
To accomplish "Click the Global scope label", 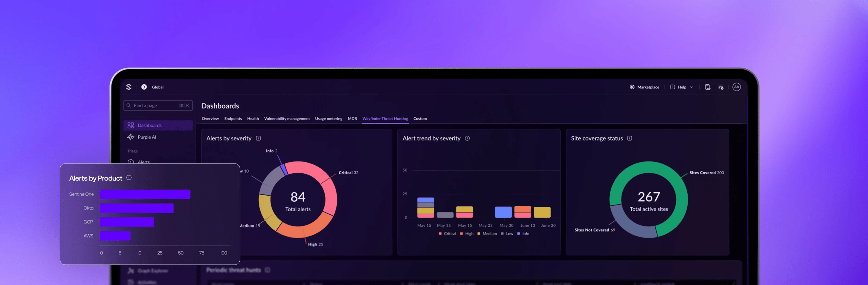I will coord(158,87).
